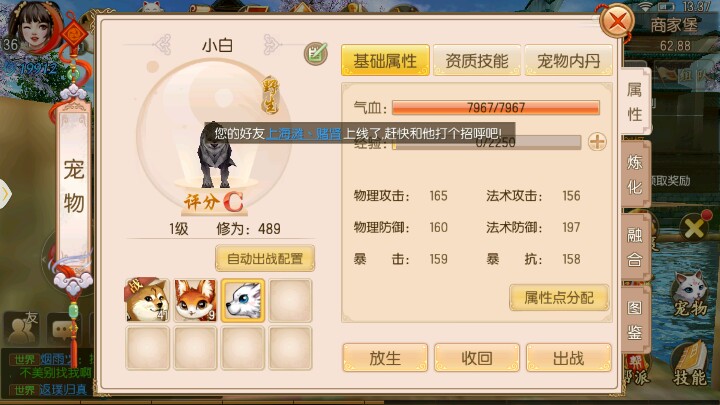The height and width of the screenshot is (405, 720).
Task: Switch to 资质技能 tab
Action: point(477,60)
